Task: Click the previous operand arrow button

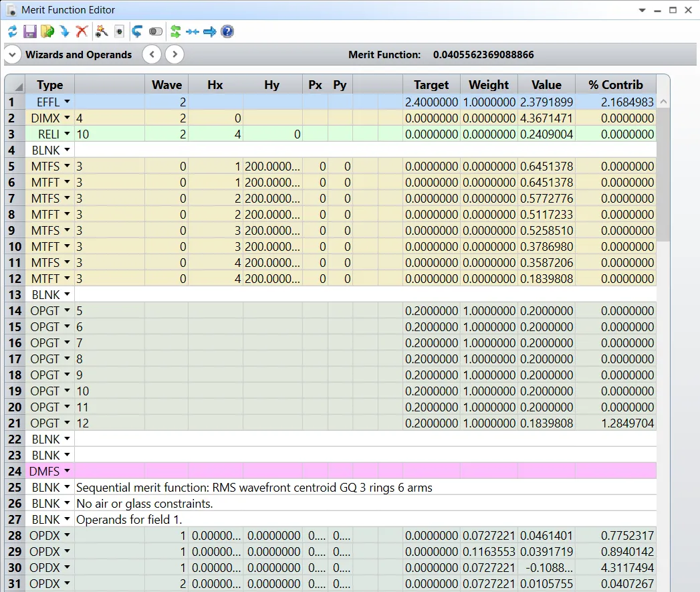Action: click(152, 54)
